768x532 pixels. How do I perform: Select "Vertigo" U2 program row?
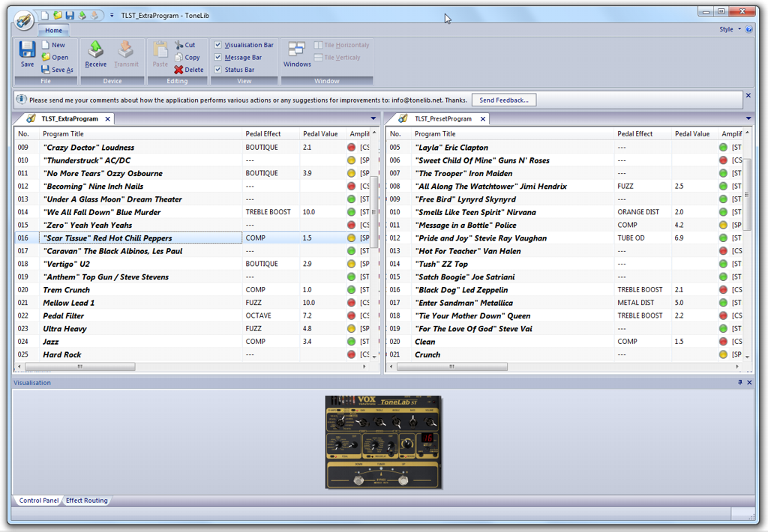(192, 264)
